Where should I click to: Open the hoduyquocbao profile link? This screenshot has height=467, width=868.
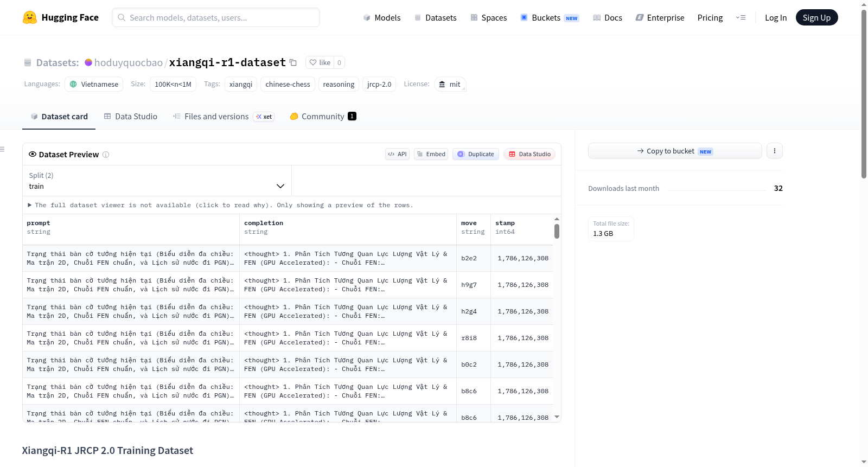pyautogui.click(x=129, y=62)
